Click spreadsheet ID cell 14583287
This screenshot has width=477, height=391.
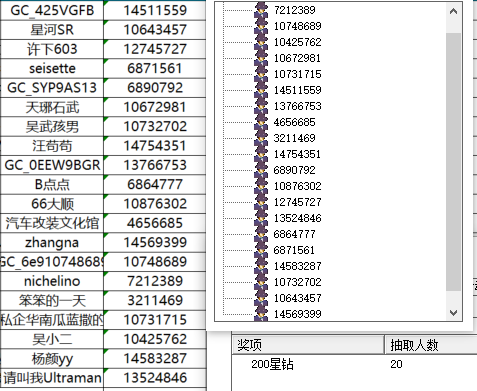point(155,358)
